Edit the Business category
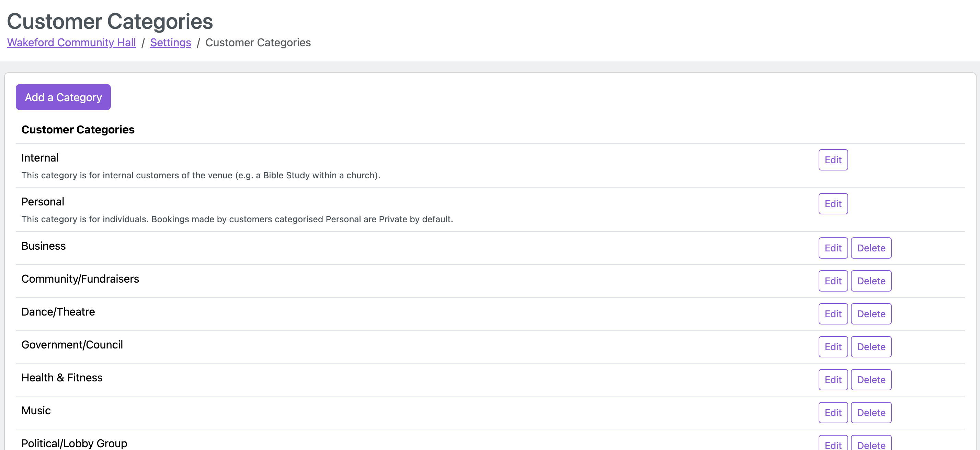This screenshot has width=980, height=450. pos(833,248)
